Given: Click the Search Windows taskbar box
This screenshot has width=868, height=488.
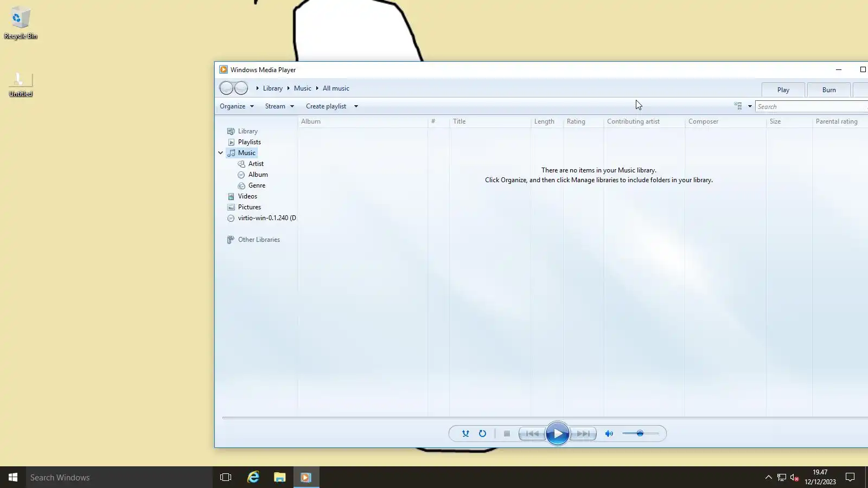Looking at the screenshot, I should 119,477.
